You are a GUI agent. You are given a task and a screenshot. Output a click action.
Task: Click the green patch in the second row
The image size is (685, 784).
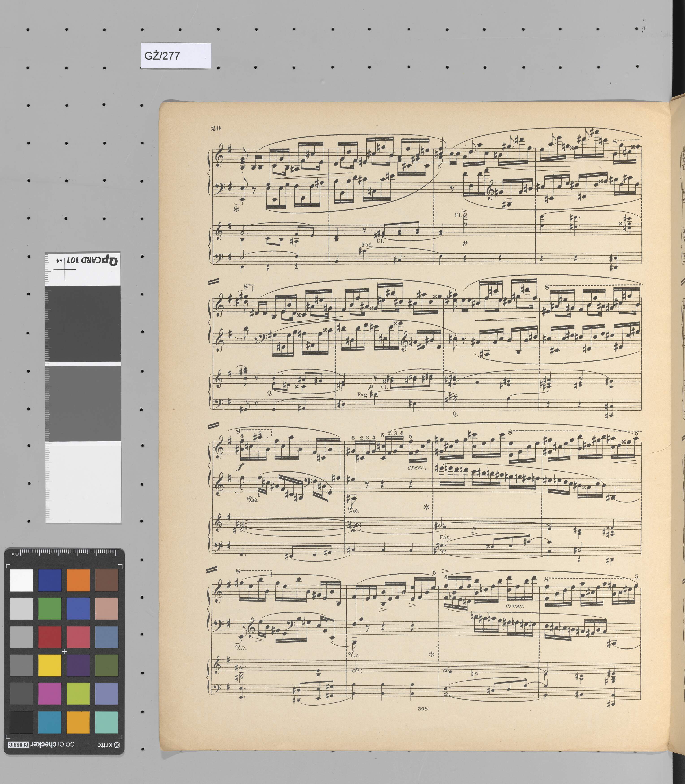[x=49, y=608]
